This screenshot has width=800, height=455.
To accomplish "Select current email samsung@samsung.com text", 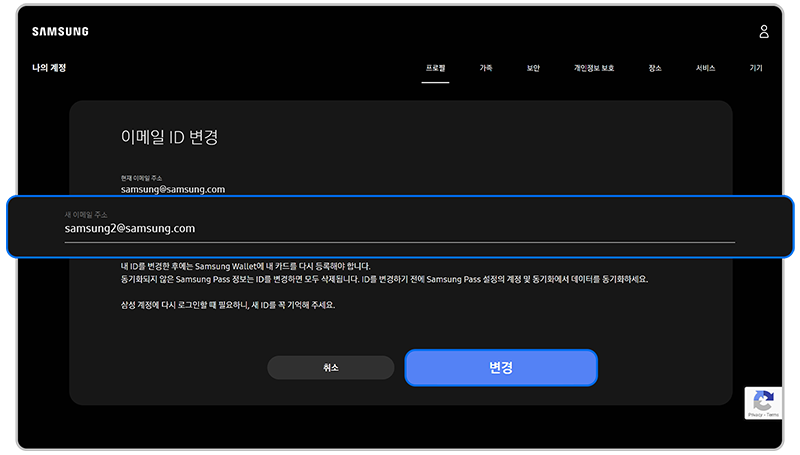I will [173, 189].
